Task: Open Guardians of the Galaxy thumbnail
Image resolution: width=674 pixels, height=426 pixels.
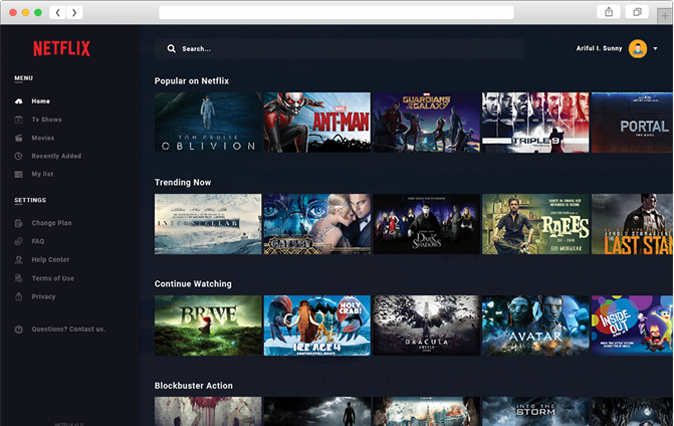Action: pos(426,123)
